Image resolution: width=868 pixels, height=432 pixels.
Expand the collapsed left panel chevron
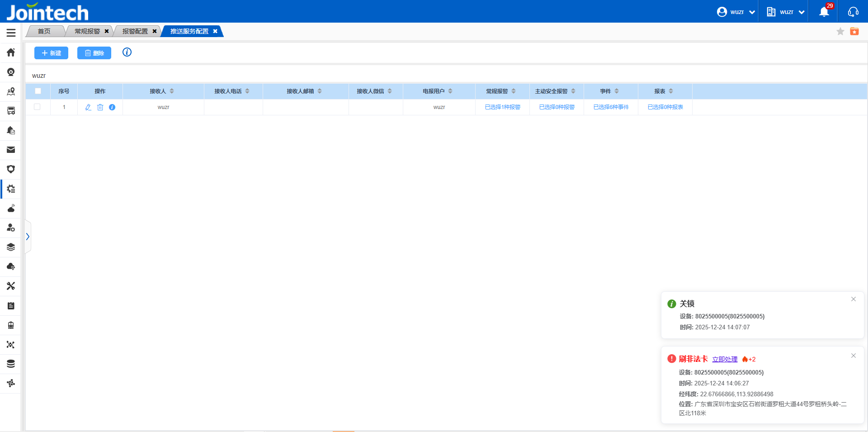coord(28,236)
